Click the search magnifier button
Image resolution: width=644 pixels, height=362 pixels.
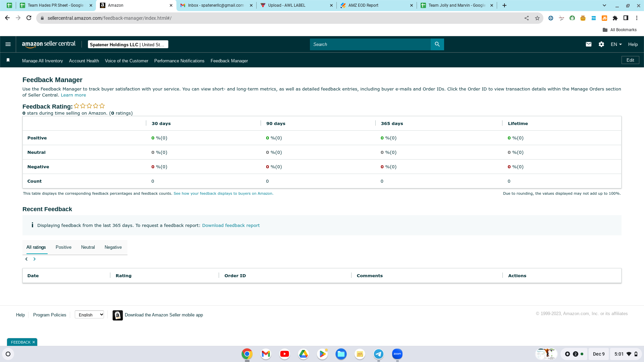[437, 44]
